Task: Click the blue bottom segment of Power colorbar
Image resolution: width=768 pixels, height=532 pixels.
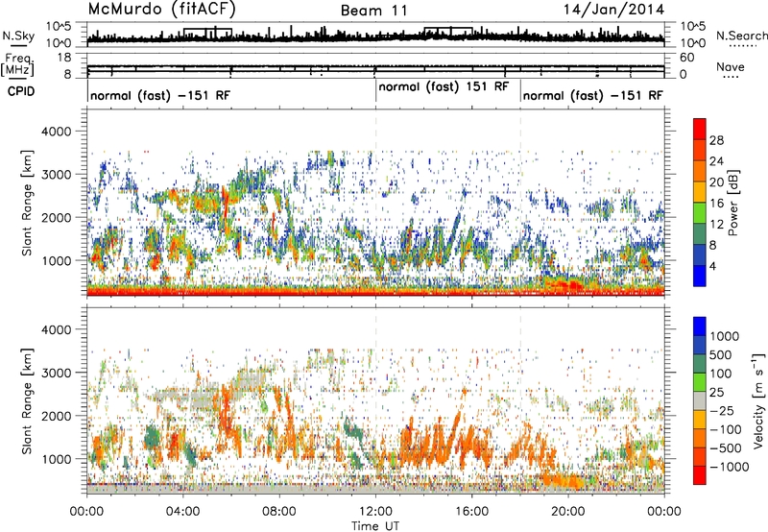Action: 700,276
